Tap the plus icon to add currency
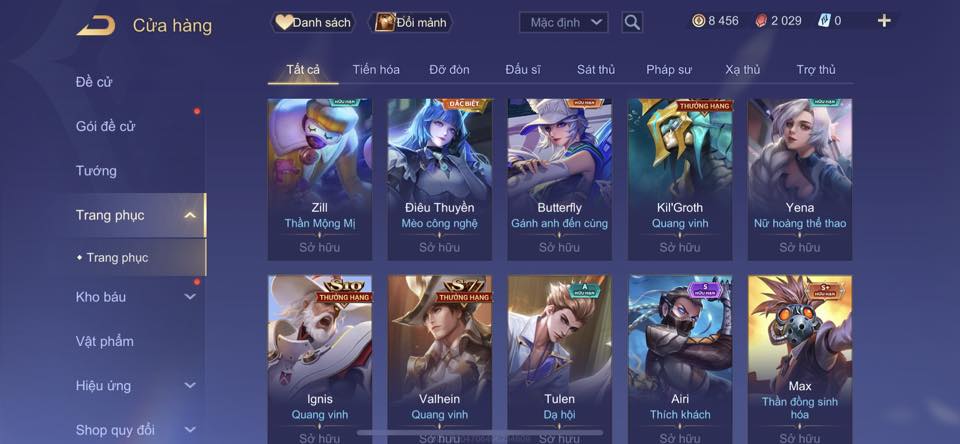This screenshot has width=960, height=444. click(x=883, y=21)
